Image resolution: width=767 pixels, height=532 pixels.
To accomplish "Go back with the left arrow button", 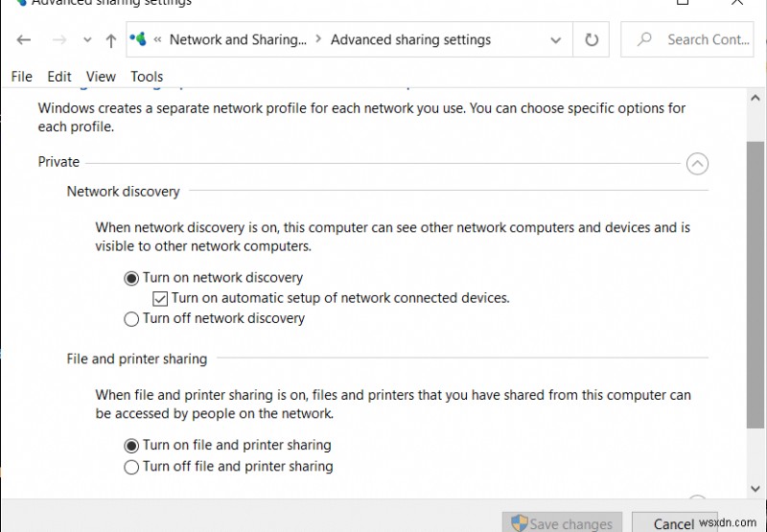I will pos(23,39).
